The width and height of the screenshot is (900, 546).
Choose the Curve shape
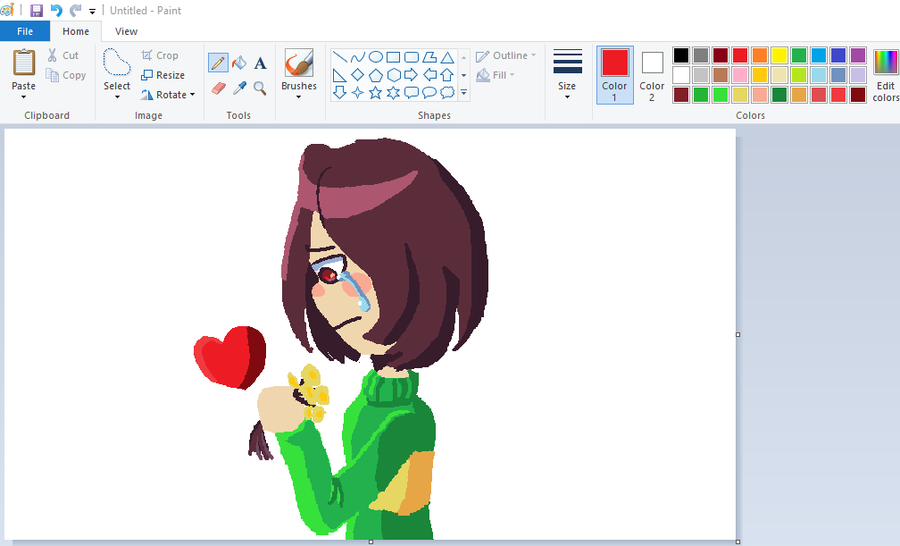pyautogui.click(x=358, y=57)
